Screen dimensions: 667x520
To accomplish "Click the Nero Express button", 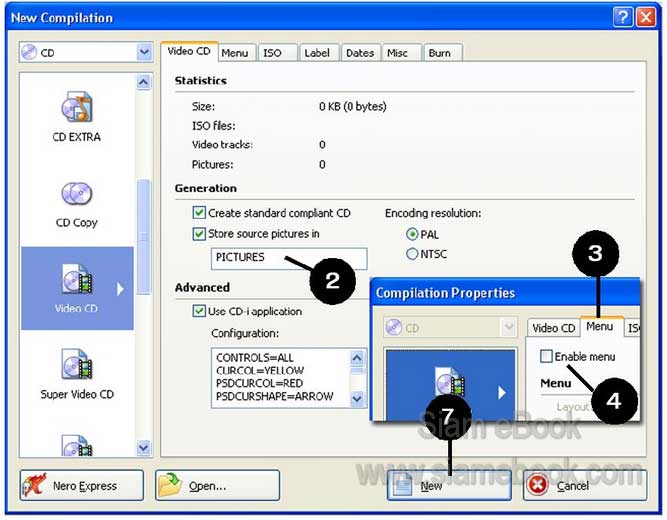I will click(x=82, y=485).
